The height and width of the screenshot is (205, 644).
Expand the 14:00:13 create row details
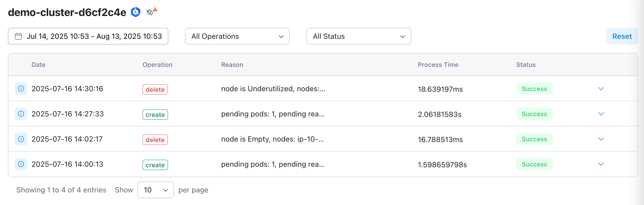pyautogui.click(x=601, y=164)
